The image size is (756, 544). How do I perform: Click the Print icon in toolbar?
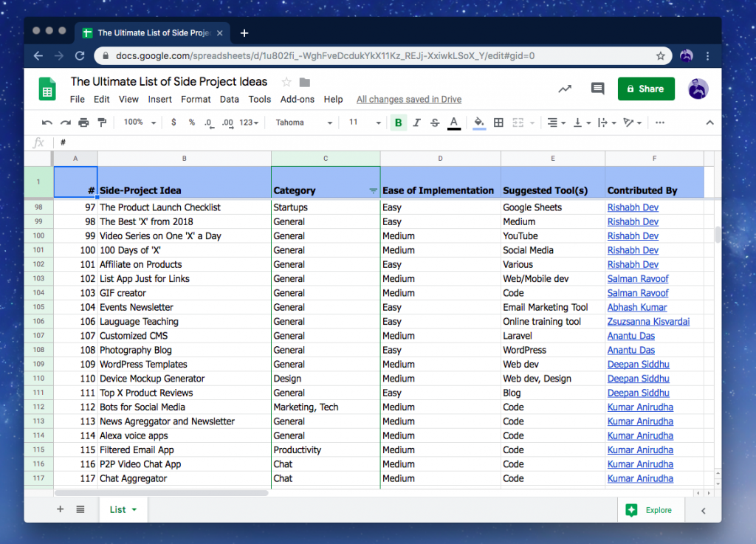[x=82, y=123]
